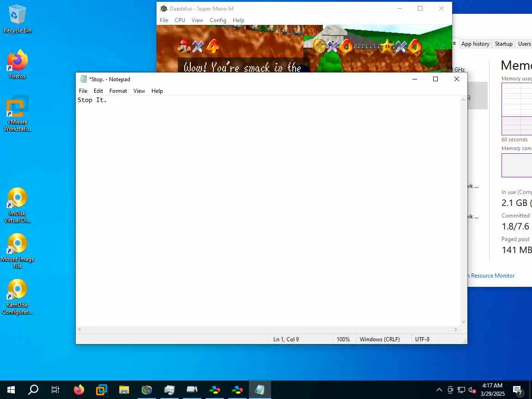Viewport: 532px width, 399px height.
Task: Click the Super Mario 64 game view
Action: [x=304, y=48]
